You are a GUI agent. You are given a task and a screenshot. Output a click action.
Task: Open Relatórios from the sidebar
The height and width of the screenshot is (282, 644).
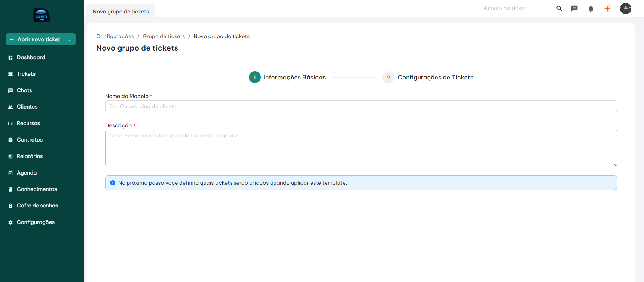[30, 156]
